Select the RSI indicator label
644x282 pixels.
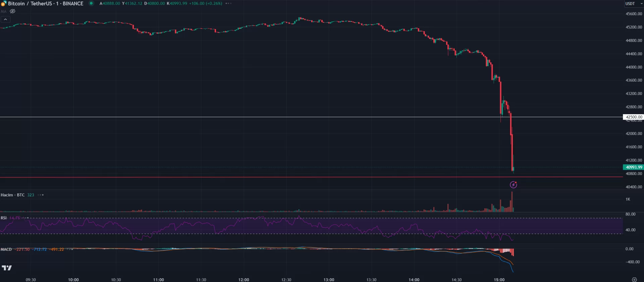4,218
